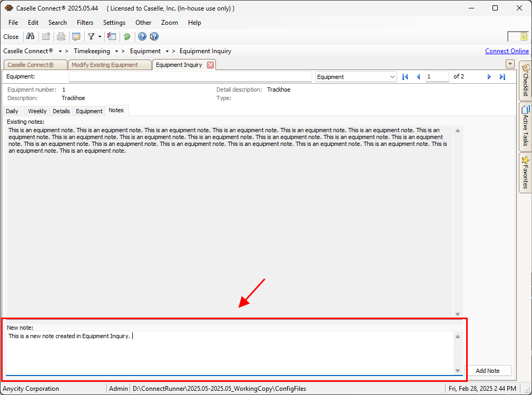Open the tab list dropdown arrow

(509, 64)
